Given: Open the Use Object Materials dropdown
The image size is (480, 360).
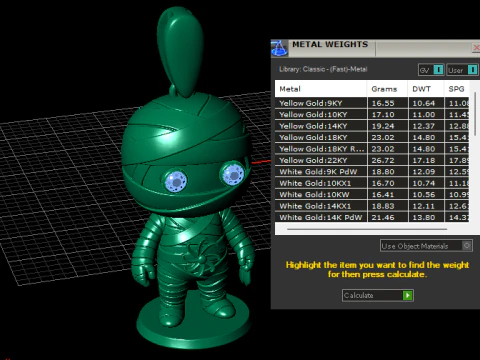Looking at the screenshot, I should pos(426,246).
